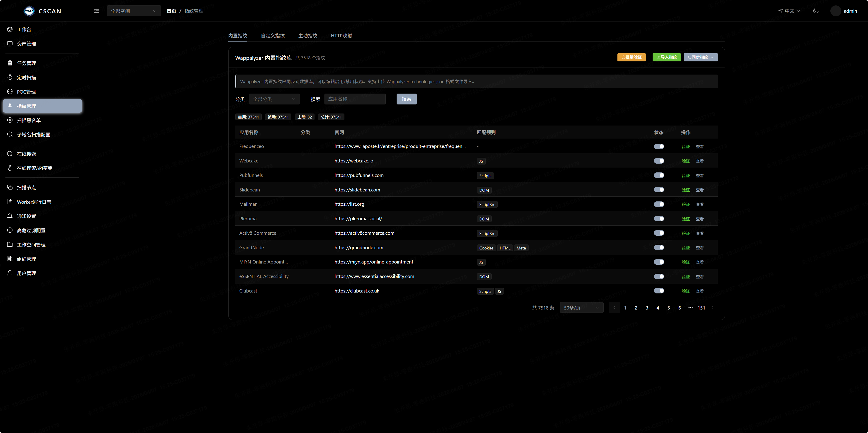868x433 pixels.
Task: Toggle Activ8 Commerce status switch
Action: coord(659,233)
